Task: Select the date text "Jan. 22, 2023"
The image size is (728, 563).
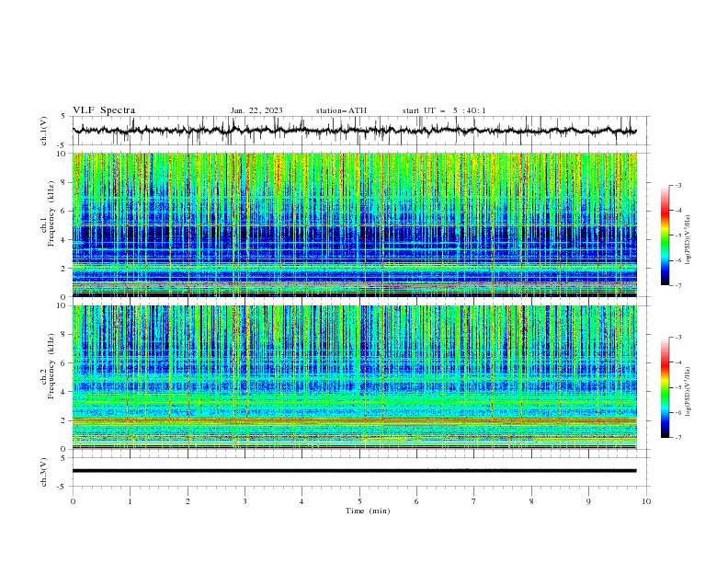Action: (256, 110)
